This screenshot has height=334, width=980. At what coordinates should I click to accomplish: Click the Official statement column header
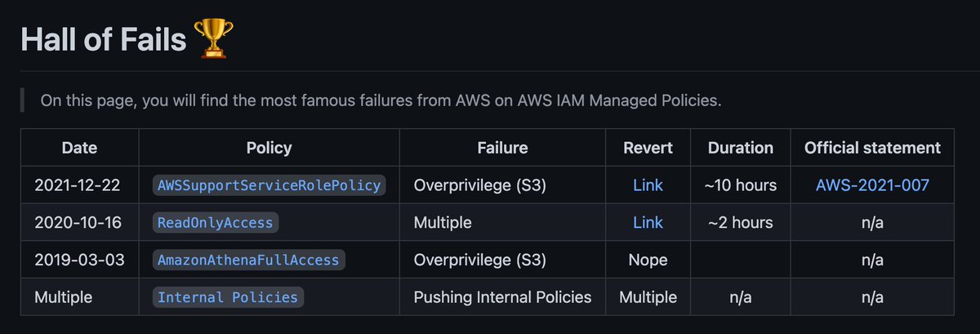[x=872, y=148]
